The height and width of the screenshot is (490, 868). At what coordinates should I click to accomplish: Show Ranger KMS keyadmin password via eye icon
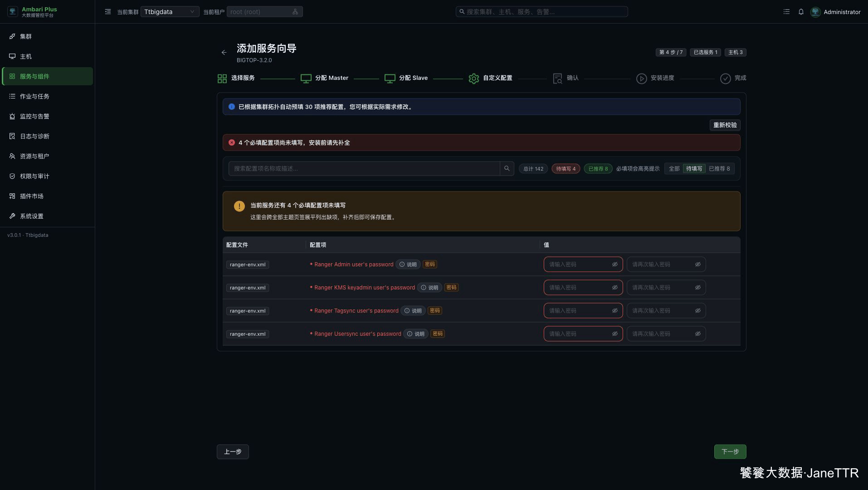click(x=615, y=288)
